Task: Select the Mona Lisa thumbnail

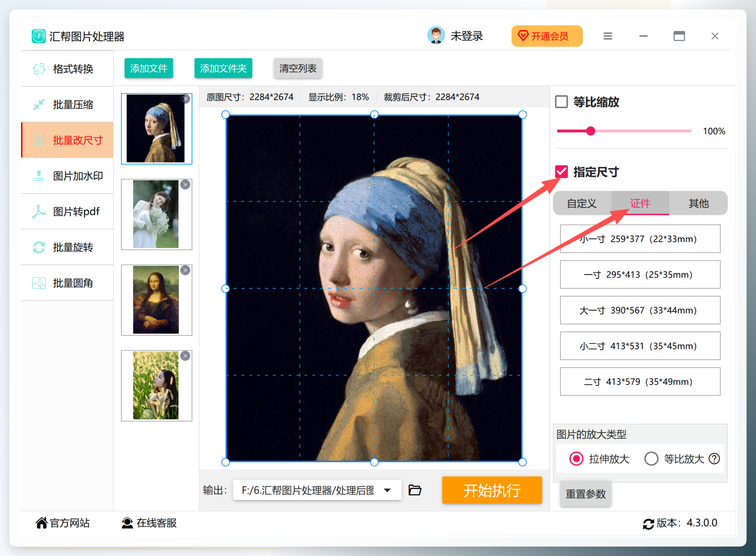Action: [x=156, y=300]
